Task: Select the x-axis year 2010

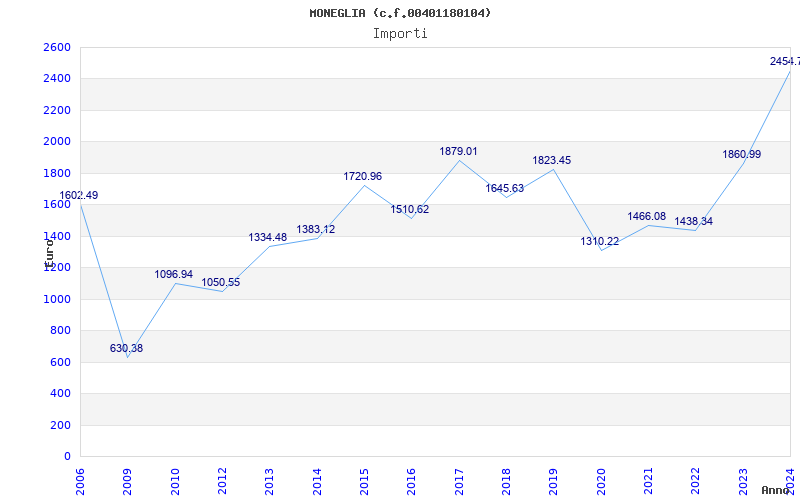Action: coord(174,481)
